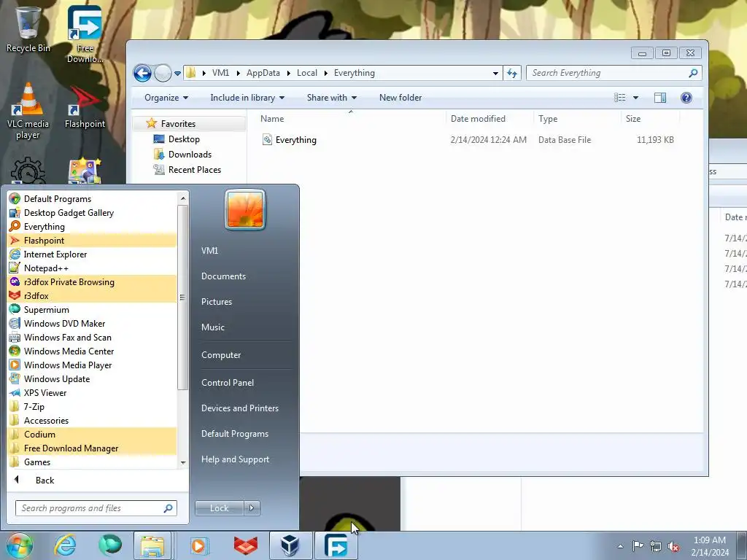
Task: Open r3dfox taskbar icon
Action: [245, 545]
